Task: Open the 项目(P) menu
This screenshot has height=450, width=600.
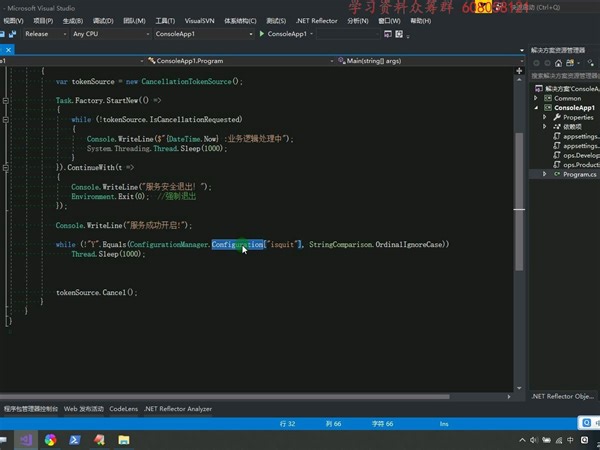Action: [43, 21]
